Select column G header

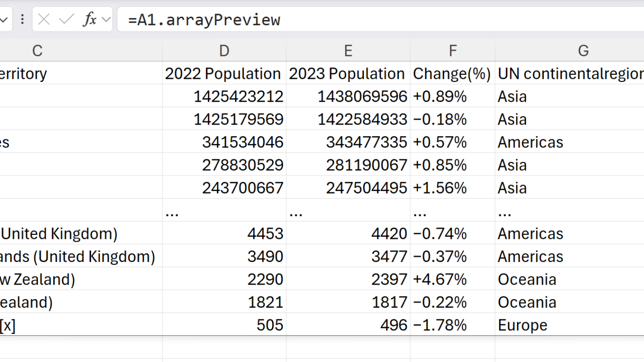[583, 51]
